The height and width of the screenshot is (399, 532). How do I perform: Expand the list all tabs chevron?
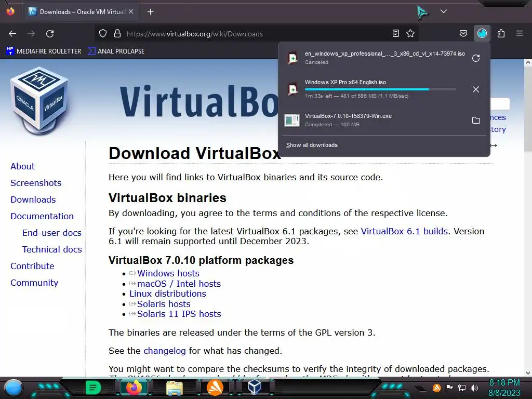[444, 11]
